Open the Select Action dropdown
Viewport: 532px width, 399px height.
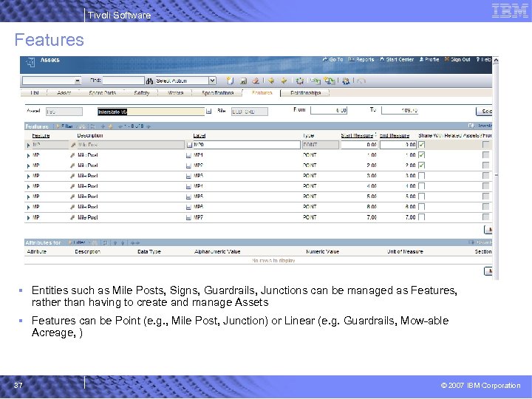(212, 81)
